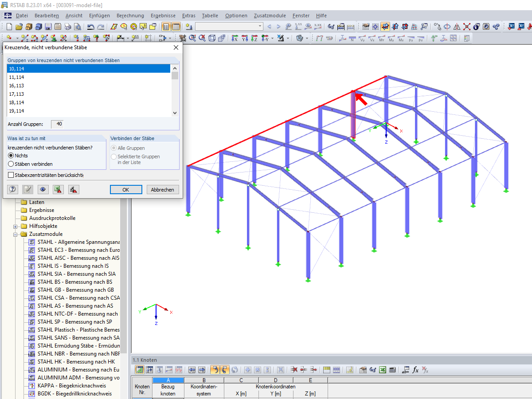Click the My bending moment icon
Viewport: 532px width, 399px height.
pos(391,39)
